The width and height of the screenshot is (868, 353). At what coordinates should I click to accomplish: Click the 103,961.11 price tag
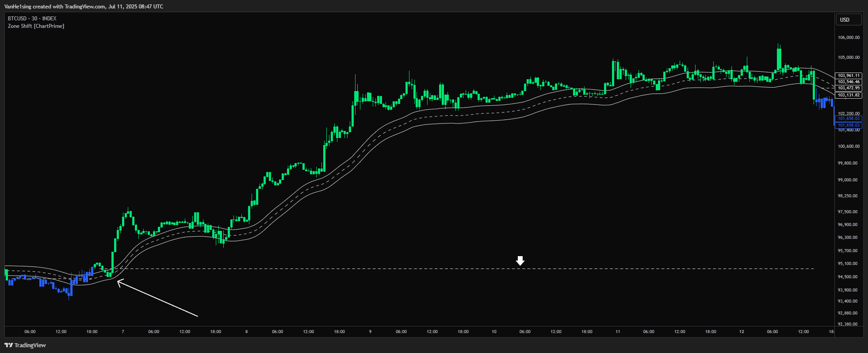pyautogui.click(x=848, y=76)
